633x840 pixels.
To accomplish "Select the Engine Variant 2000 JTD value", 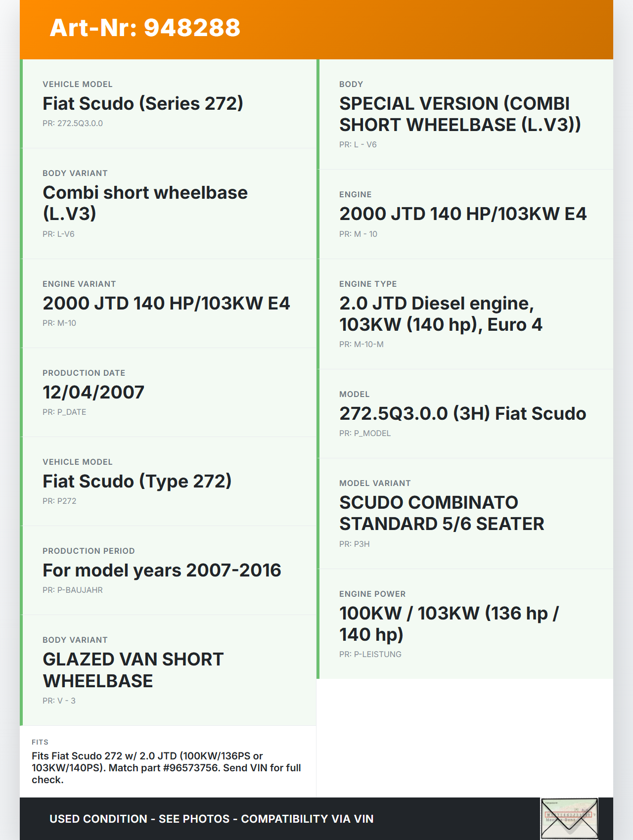I will (166, 303).
